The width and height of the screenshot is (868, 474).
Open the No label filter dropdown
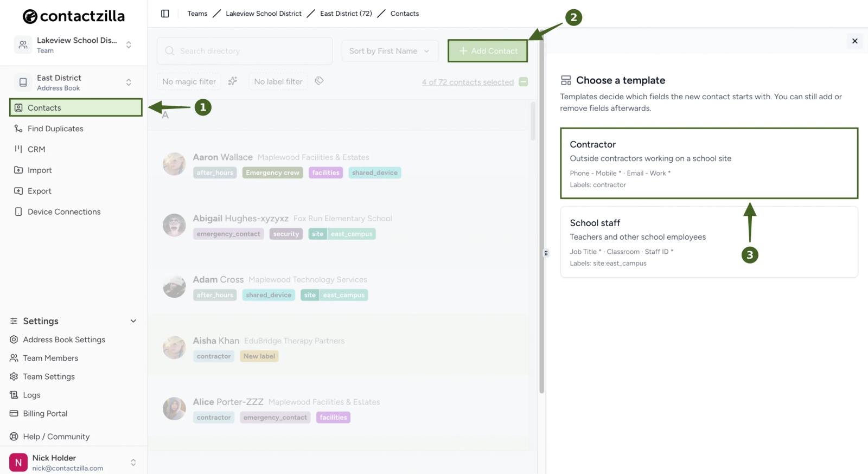pos(278,82)
